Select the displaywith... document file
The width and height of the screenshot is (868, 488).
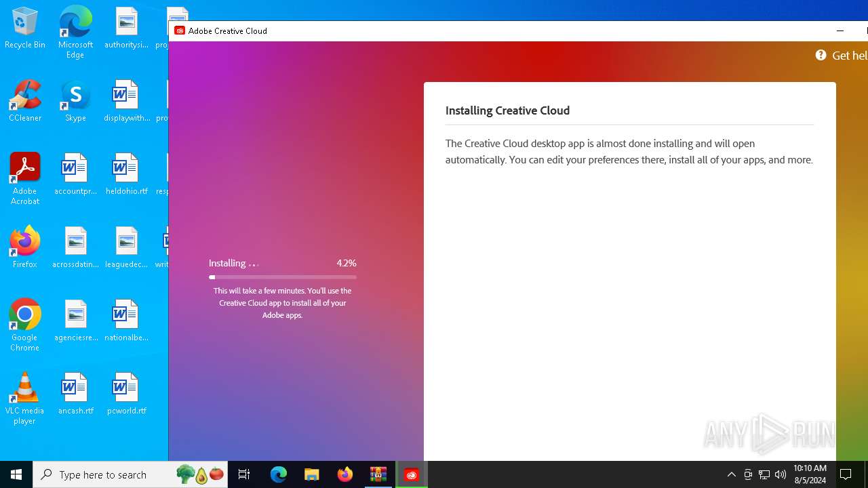pos(126,102)
